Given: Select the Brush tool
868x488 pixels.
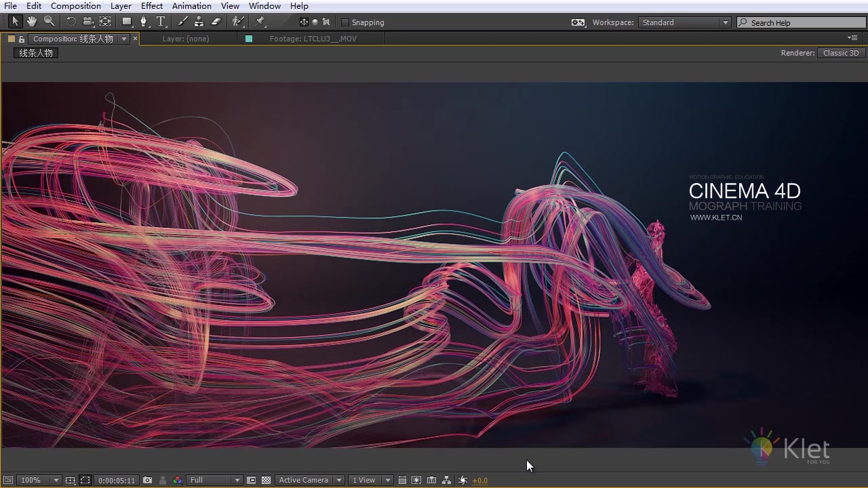Looking at the screenshot, I should point(182,22).
